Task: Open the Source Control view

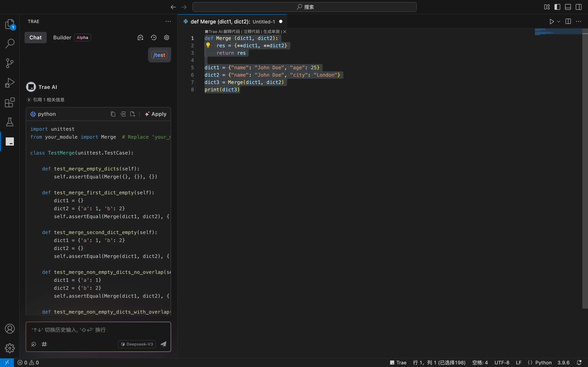Action: point(10,63)
